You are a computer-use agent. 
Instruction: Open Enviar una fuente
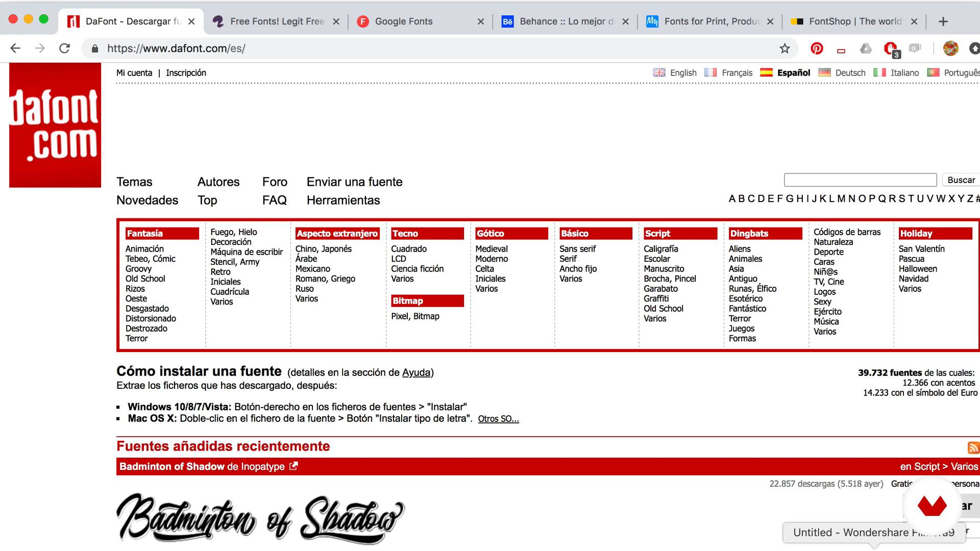coord(354,182)
